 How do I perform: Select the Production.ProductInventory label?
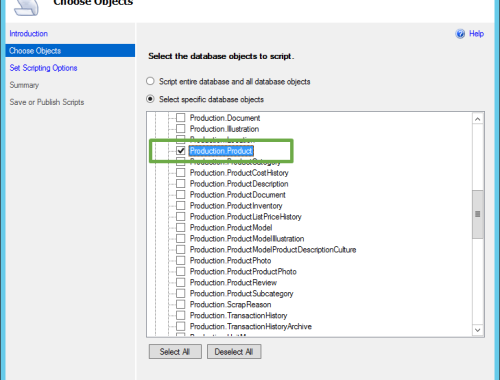236,206
